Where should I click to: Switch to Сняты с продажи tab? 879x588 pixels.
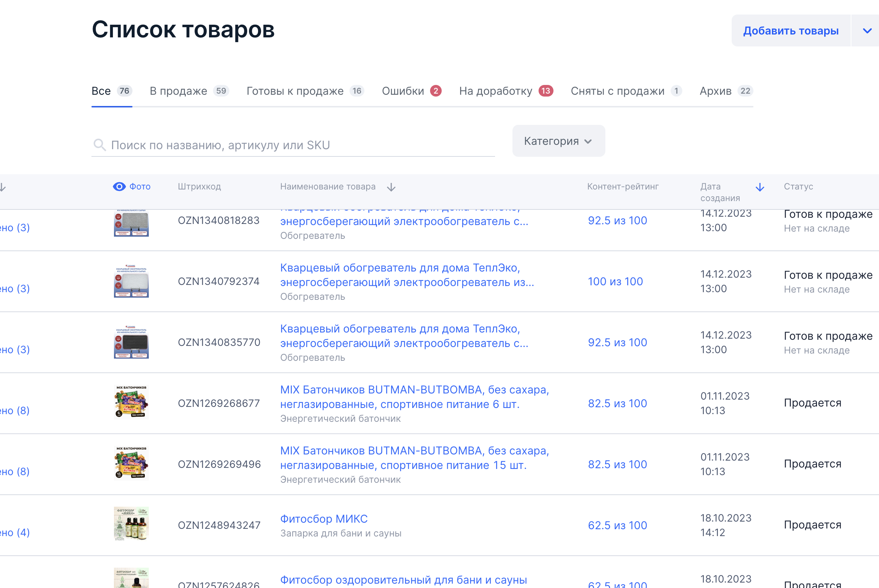(x=626, y=91)
